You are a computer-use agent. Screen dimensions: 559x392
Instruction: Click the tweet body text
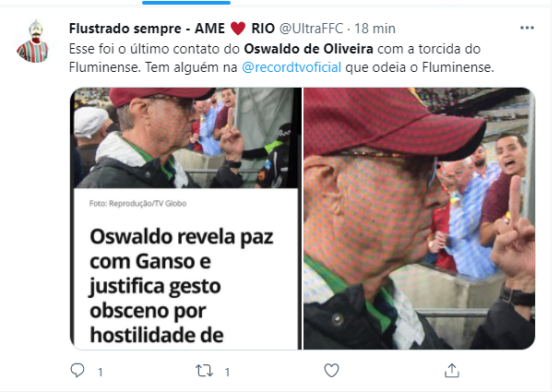click(281, 58)
